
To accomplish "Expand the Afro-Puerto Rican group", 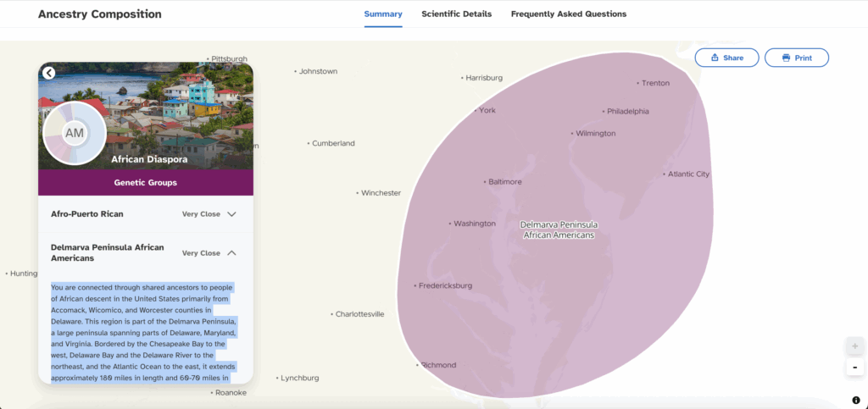I will click(231, 214).
